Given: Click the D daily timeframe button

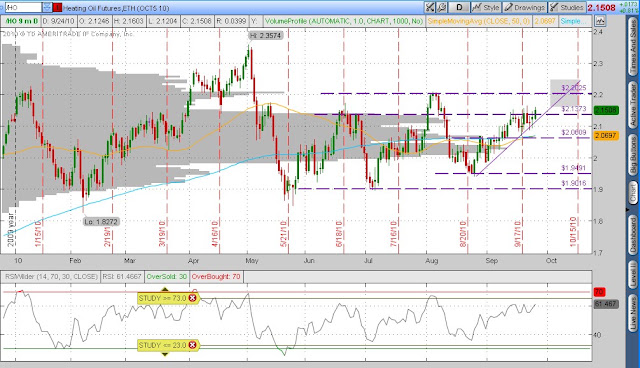Looking at the screenshot, I should [459, 7].
